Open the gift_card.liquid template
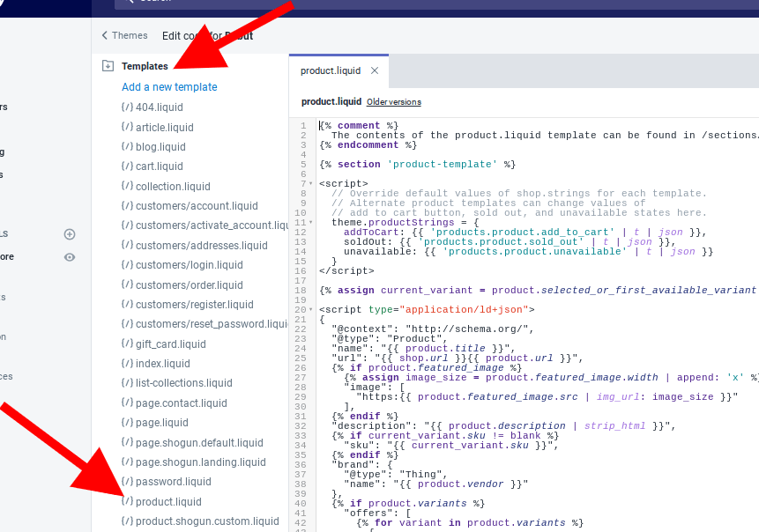 (x=164, y=344)
